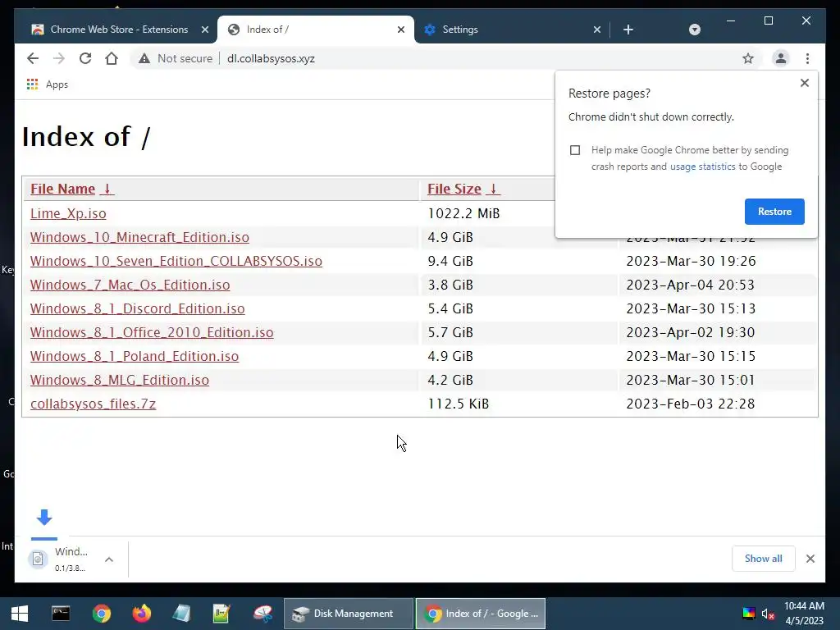Download Windows_8_MLG_Edition.iso
Viewport: 840px width, 630px height.
[x=120, y=380]
